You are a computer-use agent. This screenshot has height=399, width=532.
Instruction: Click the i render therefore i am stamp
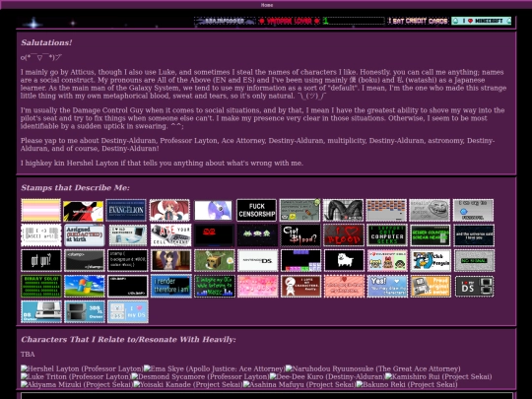[171, 287]
